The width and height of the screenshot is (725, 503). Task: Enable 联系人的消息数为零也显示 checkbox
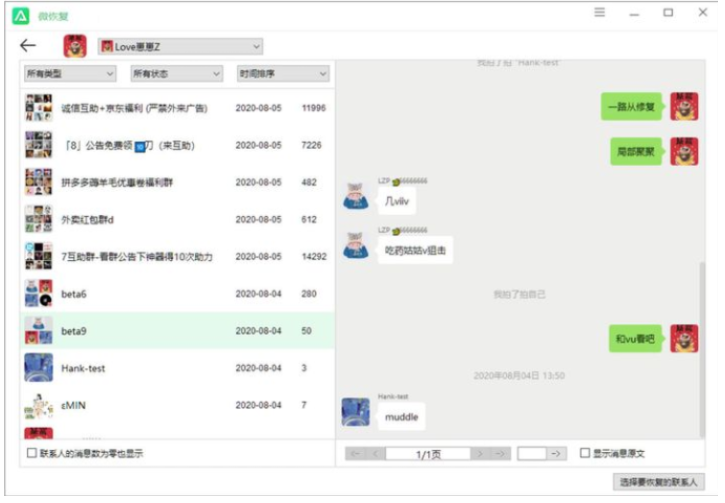tap(32, 453)
